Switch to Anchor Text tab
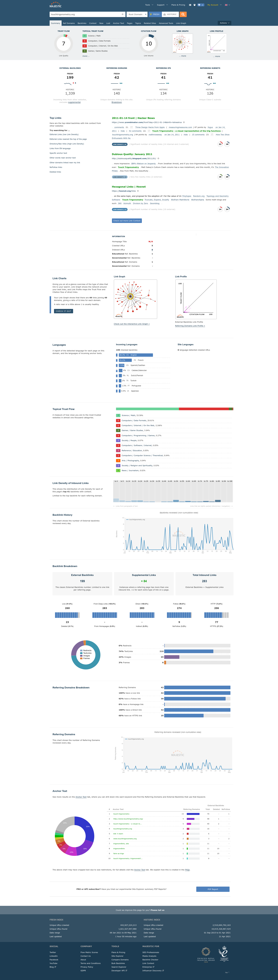Screen dimensions: 278x980 118,23
